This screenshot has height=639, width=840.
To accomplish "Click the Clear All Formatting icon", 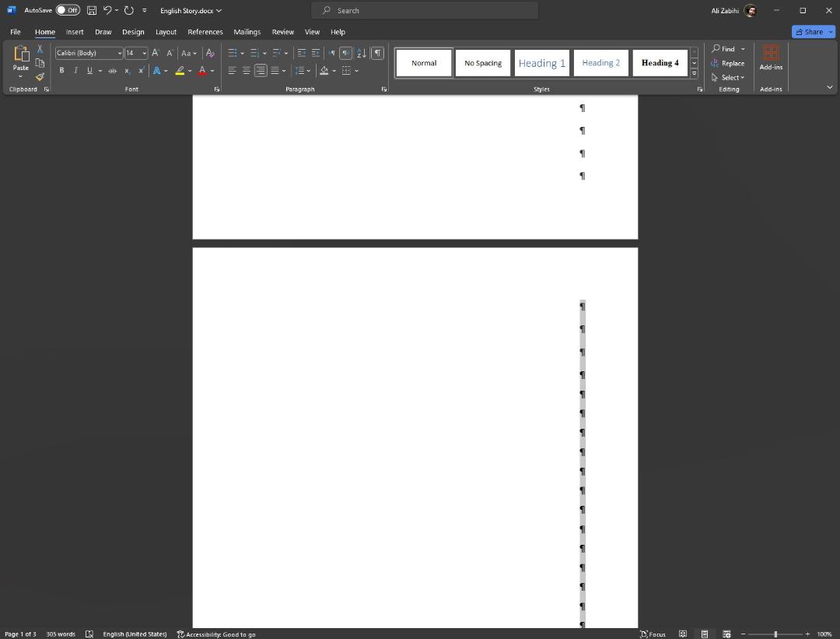I will click(x=210, y=53).
